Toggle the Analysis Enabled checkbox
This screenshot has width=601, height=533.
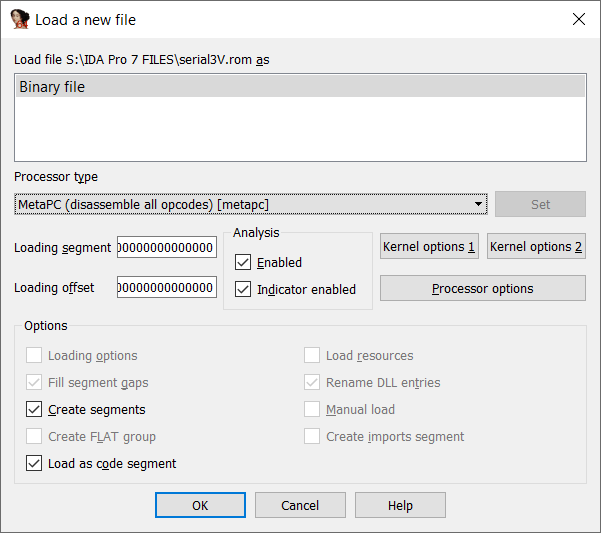(x=243, y=262)
